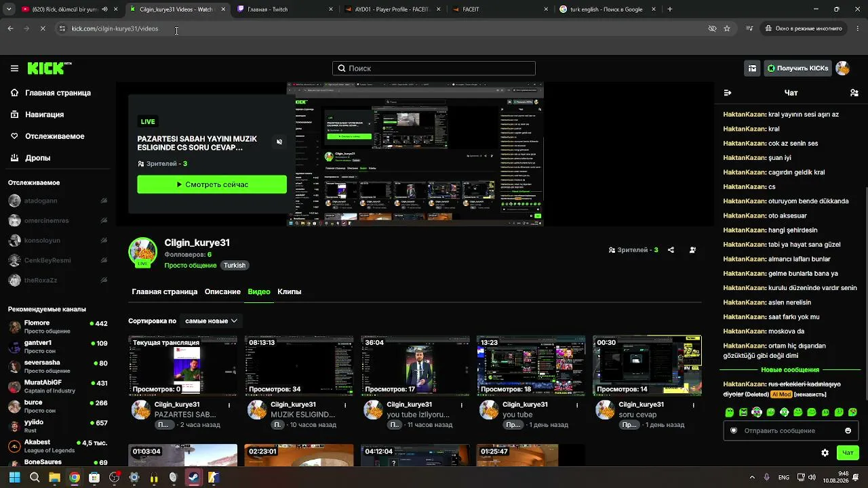Screen dimensions: 868x488
Task: Open Steam from the taskbar
Action: tap(193, 477)
